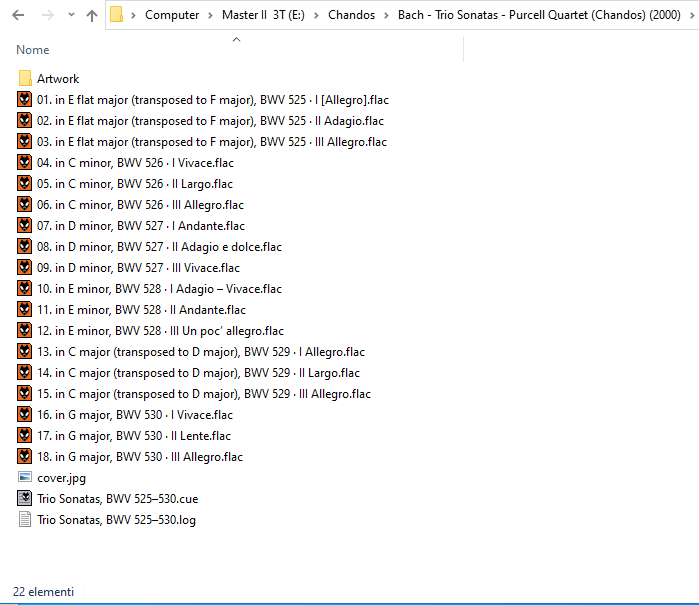Navigate to Master II 3T (E:) breadcrumb

pyautogui.click(x=263, y=15)
